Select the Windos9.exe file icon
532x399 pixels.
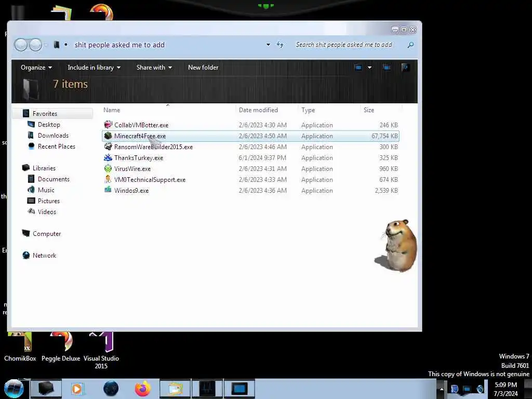click(x=108, y=190)
